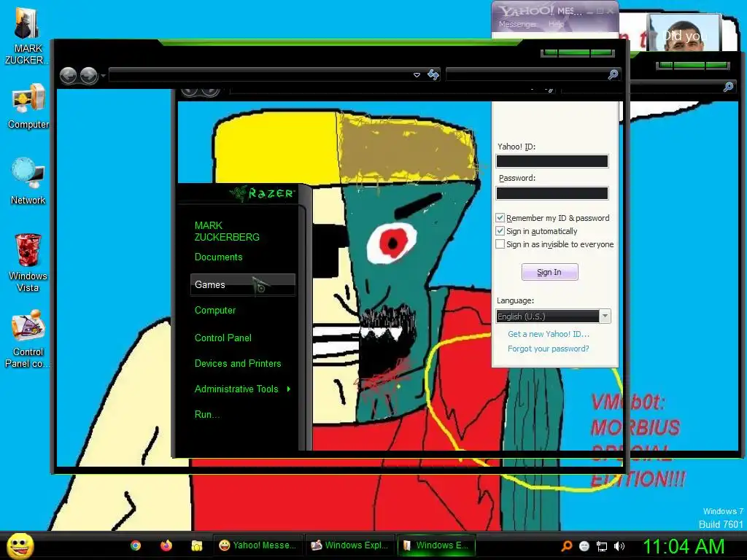Expand the Administrative Tools submenu arrow
Screen dimensions: 747x560
click(289, 389)
